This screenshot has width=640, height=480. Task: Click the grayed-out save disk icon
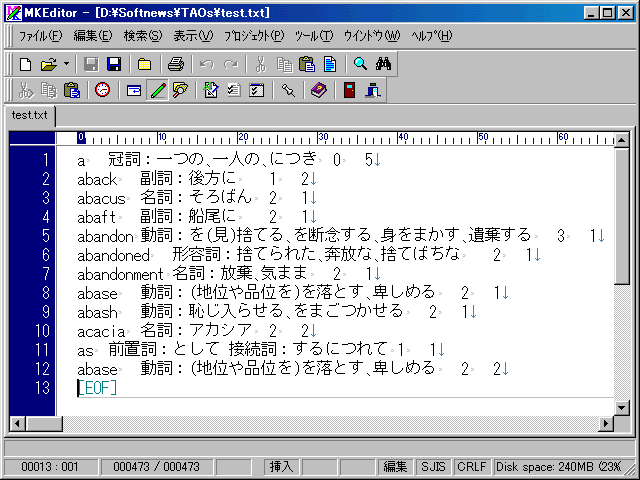(x=91, y=64)
